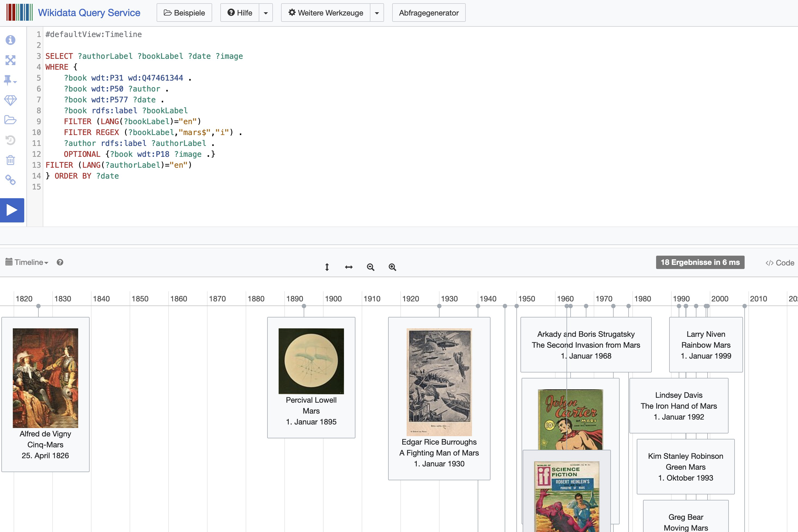Select the A Fighting Man of Mars cover
This screenshot has height=532, width=798.
tap(439, 382)
